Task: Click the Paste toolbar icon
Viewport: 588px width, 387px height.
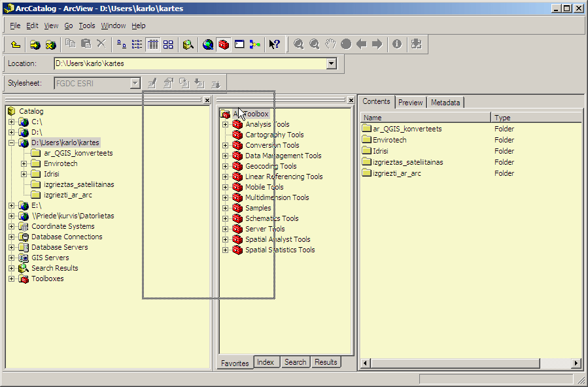Action: pos(86,44)
